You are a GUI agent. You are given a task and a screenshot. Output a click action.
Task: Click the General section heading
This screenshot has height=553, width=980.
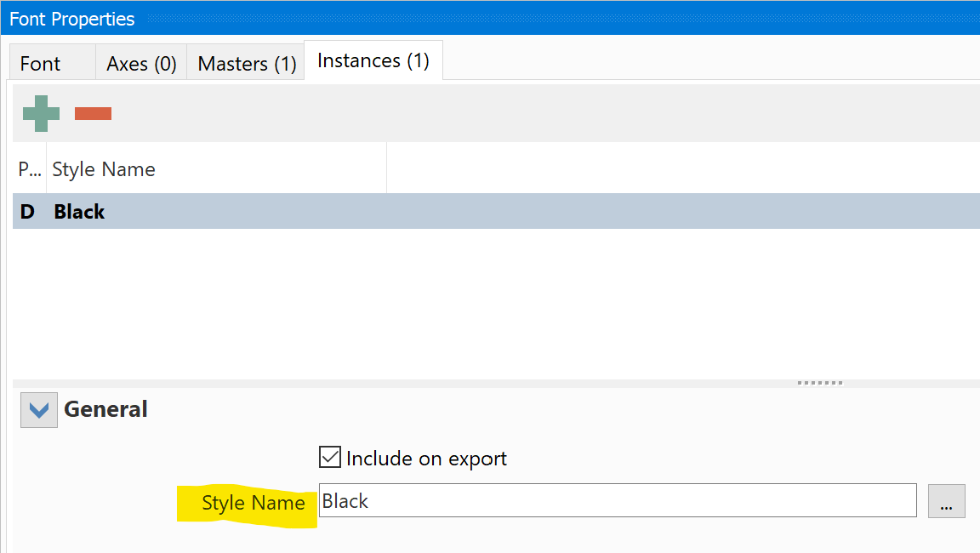[105, 409]
